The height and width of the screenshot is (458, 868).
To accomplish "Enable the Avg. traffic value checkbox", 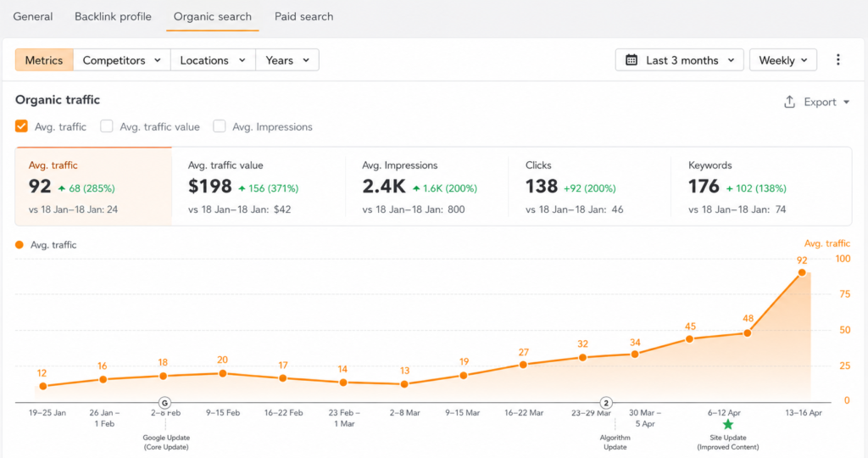I will pos(106,126).
